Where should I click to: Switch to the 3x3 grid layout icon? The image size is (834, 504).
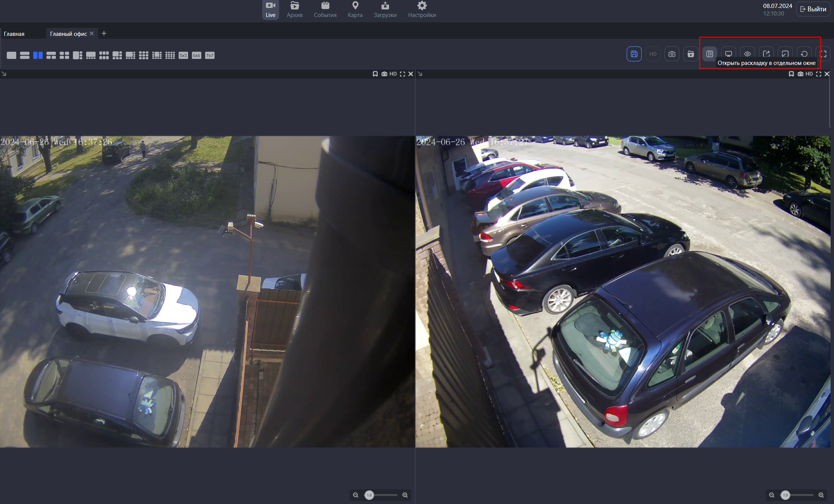click(144, 55)
